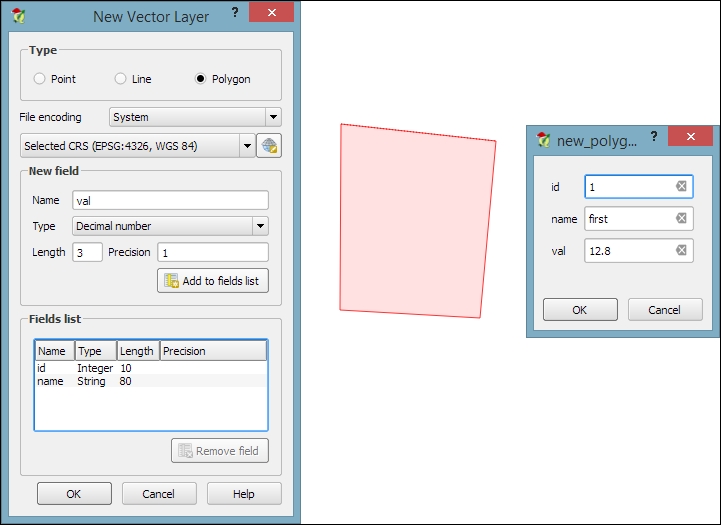Image resolution: width=721 pixels, height=525 pixels.
Task: Click the question mark help icon in New Vector Layer title bar
Action: coord(235,12)
